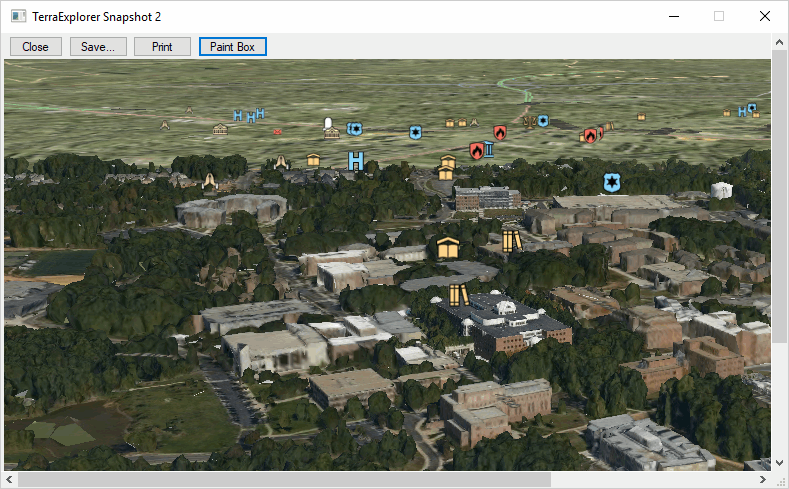Screen dimensions: 789x489
Task: Select the police badge beside the scales marker
Action: pyautogui.click(x=542, y=121)
